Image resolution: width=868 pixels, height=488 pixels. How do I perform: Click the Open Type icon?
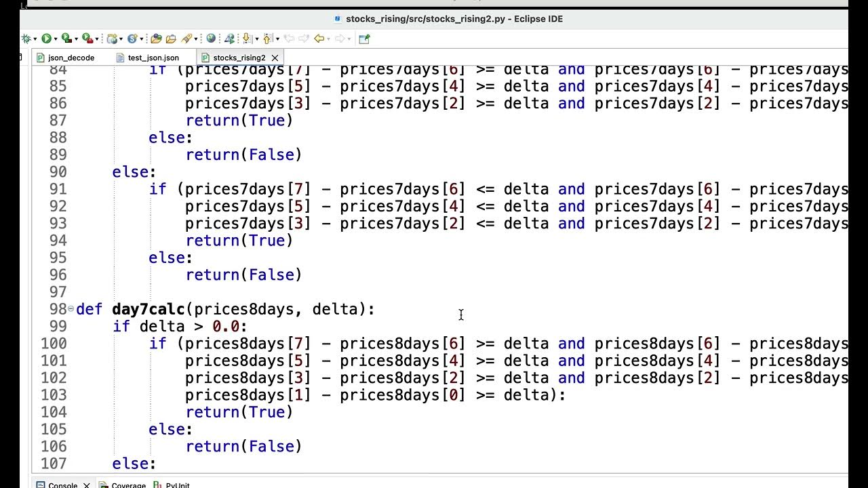click(x=156, y=39)
